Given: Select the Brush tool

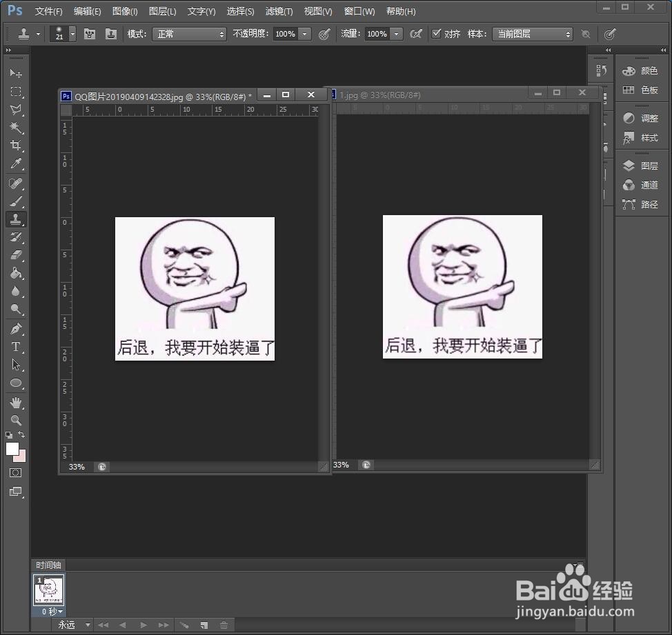Looking at the screenshot, I should 16,201.
